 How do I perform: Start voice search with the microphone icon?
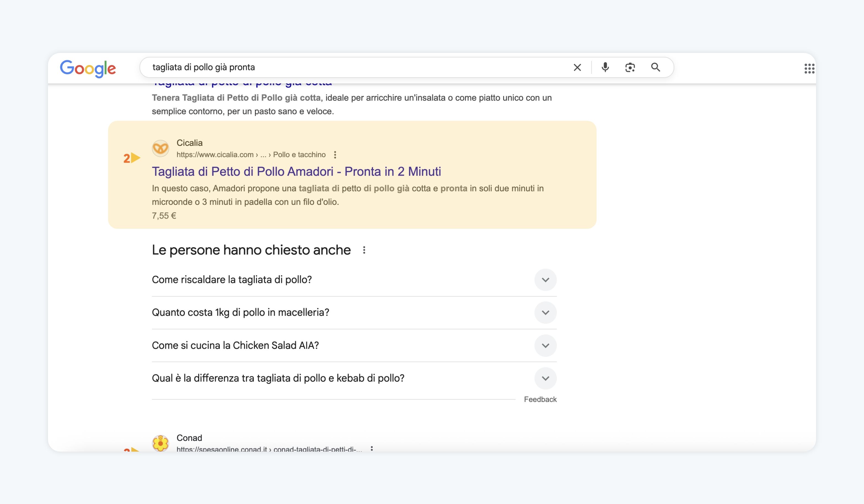click(x=605, y=67)
